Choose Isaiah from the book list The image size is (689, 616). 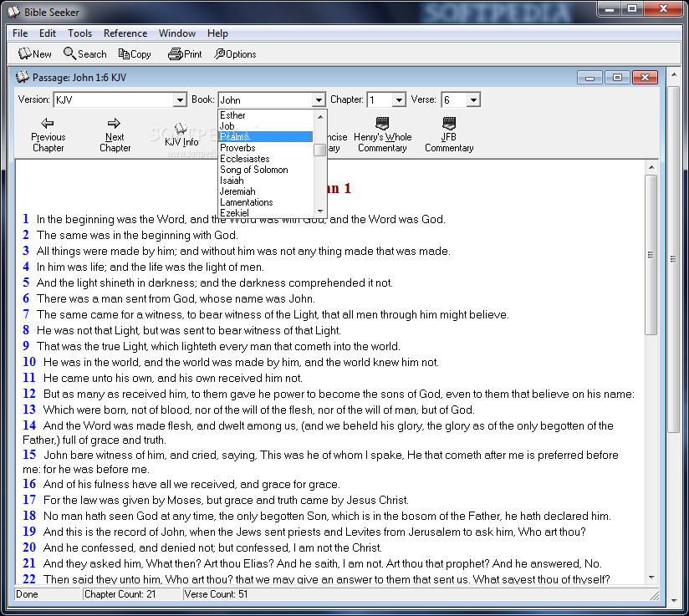pyautogui.click(x=266, y=181)
